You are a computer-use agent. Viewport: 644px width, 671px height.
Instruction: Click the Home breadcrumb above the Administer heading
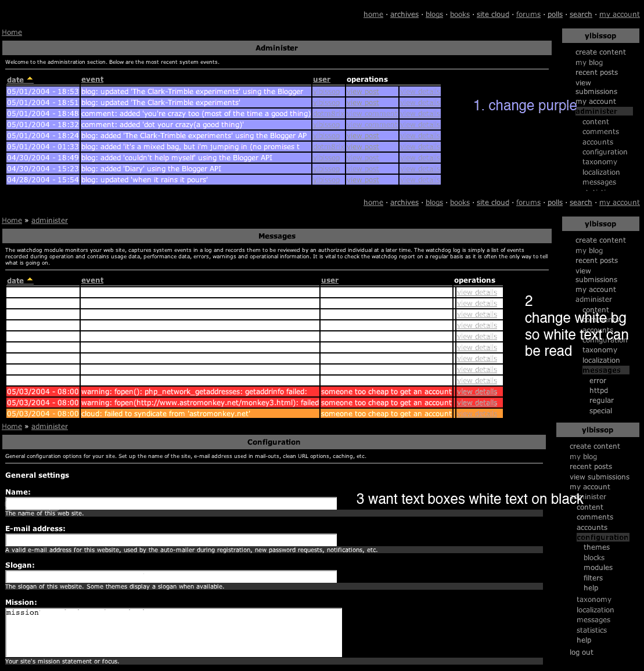12,33
